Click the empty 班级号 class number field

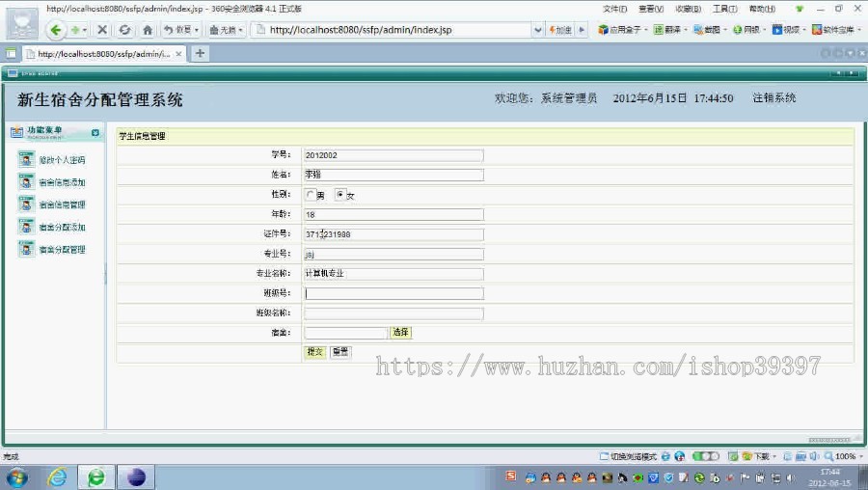pos(393,293)
